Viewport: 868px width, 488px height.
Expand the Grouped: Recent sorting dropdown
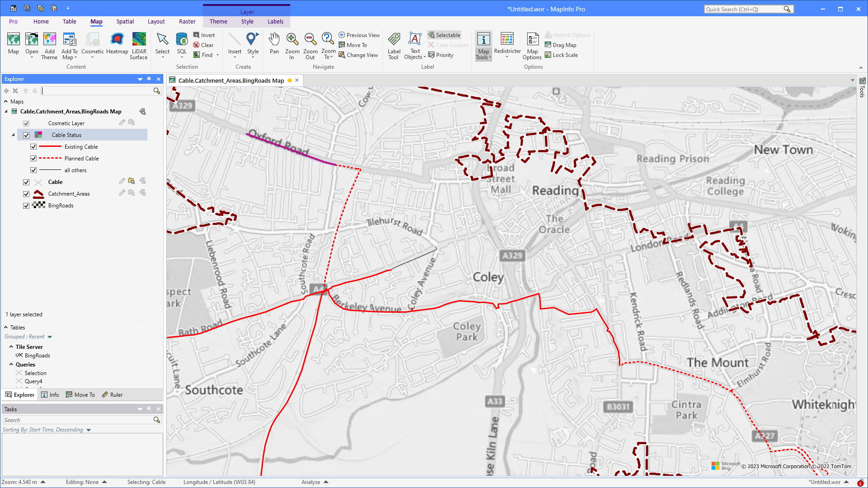[50, 337]
